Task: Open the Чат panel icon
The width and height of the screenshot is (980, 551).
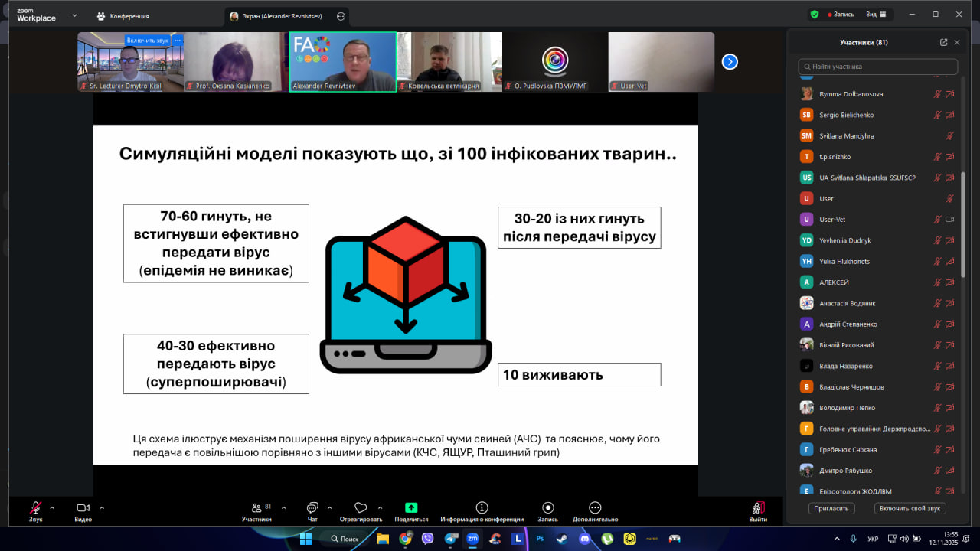Action: coord(312,508)
